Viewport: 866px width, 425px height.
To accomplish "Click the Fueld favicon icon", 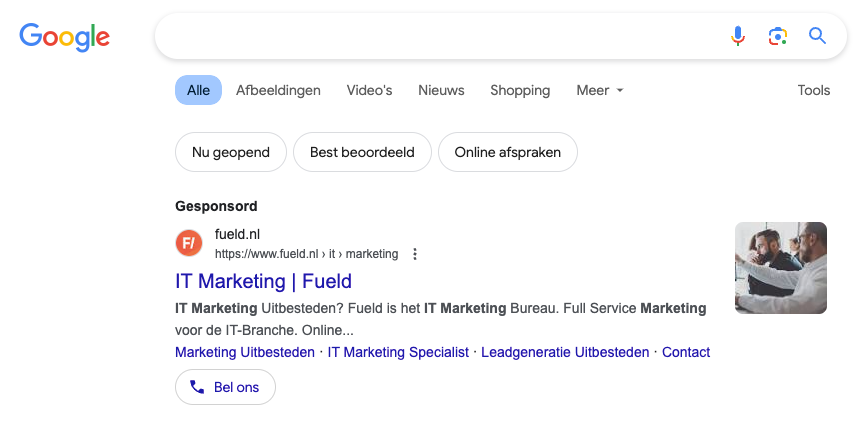I will pyautogui.click(x=189, y=243).
